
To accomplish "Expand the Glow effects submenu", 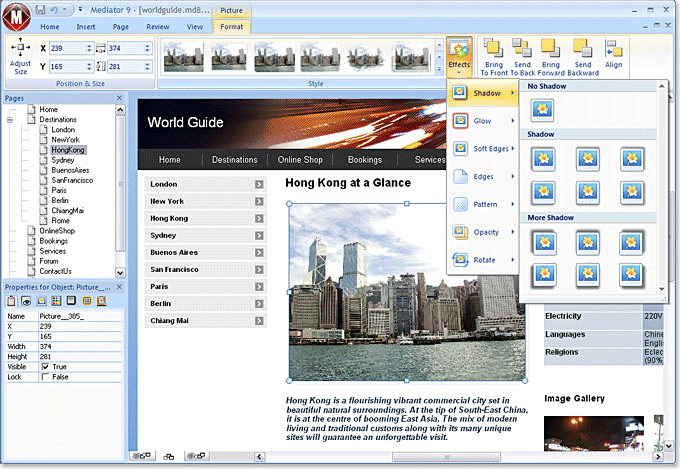I will [x=484, y=121].
